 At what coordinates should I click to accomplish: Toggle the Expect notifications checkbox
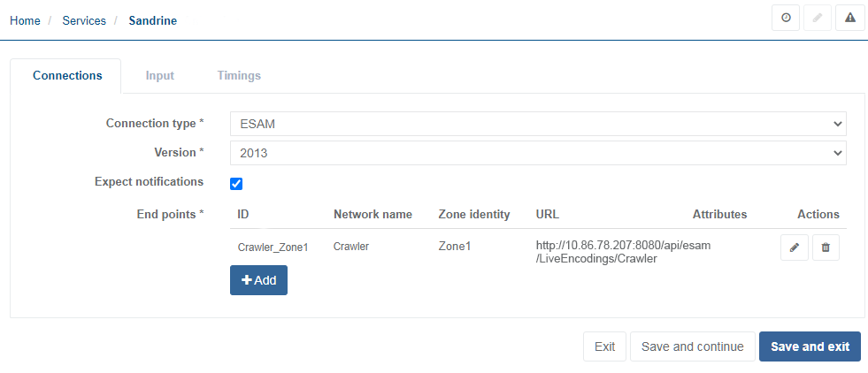pyautogui.click(x=236, y=184)
